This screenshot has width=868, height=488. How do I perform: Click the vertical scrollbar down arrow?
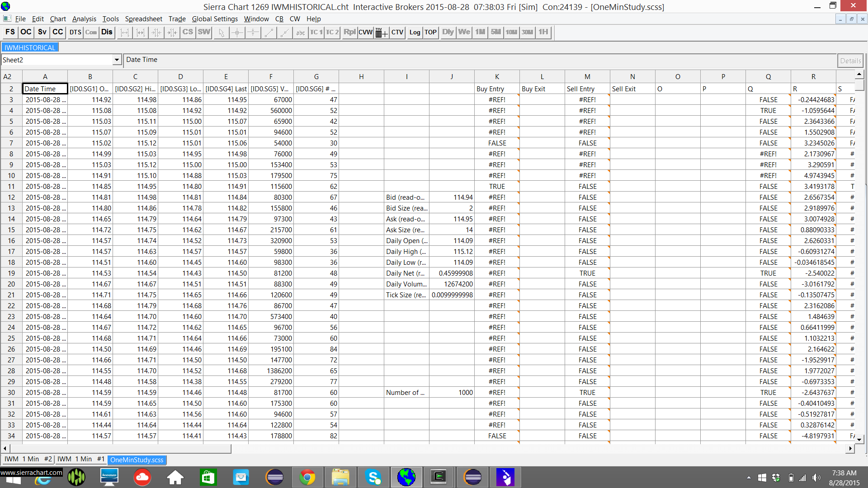click(859, 439)
